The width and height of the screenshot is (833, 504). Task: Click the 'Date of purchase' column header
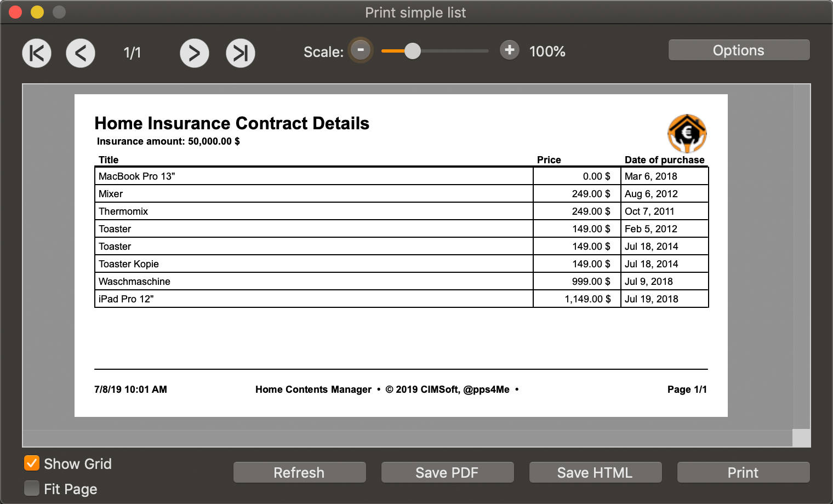pyautogui.click(x=665, y=160)
